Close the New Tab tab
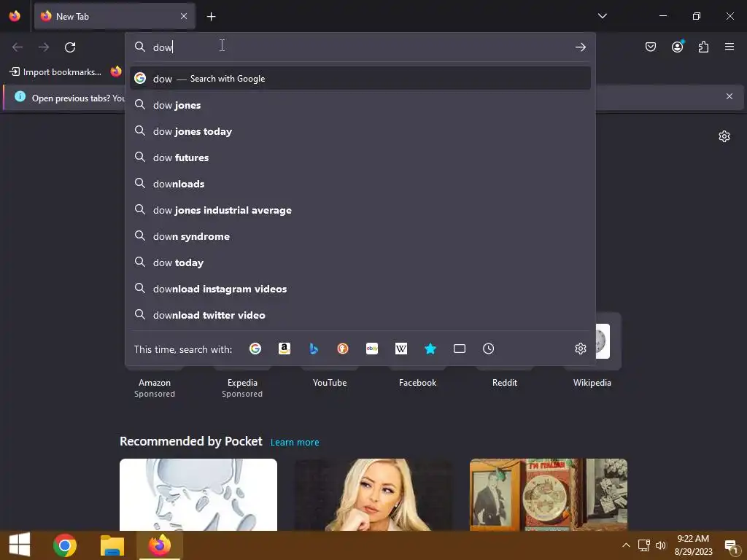This screenshot has height=560, width=747. pos(184,16)
